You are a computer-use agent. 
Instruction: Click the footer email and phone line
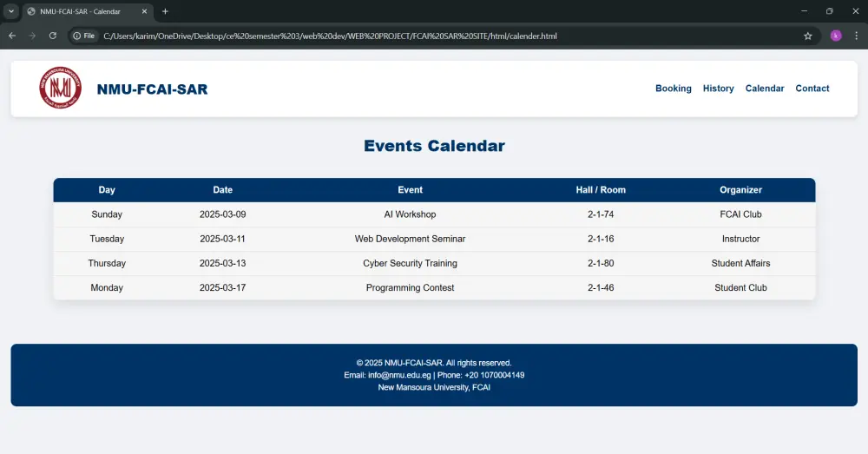click(434, 375)
